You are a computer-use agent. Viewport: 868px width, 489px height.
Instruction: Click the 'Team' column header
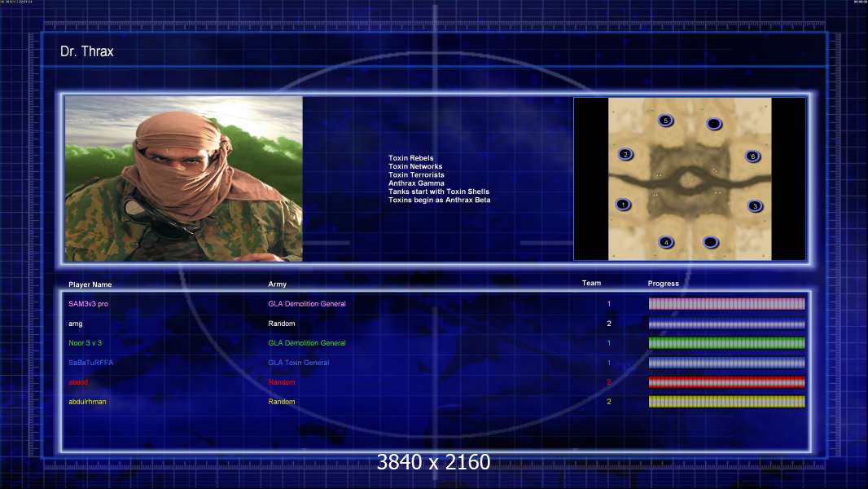tap(591, 283)
